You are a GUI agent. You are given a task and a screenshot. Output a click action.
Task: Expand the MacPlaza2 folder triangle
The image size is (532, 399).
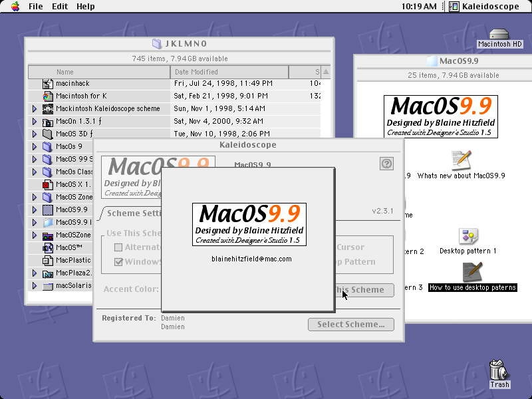click(35, 273)
